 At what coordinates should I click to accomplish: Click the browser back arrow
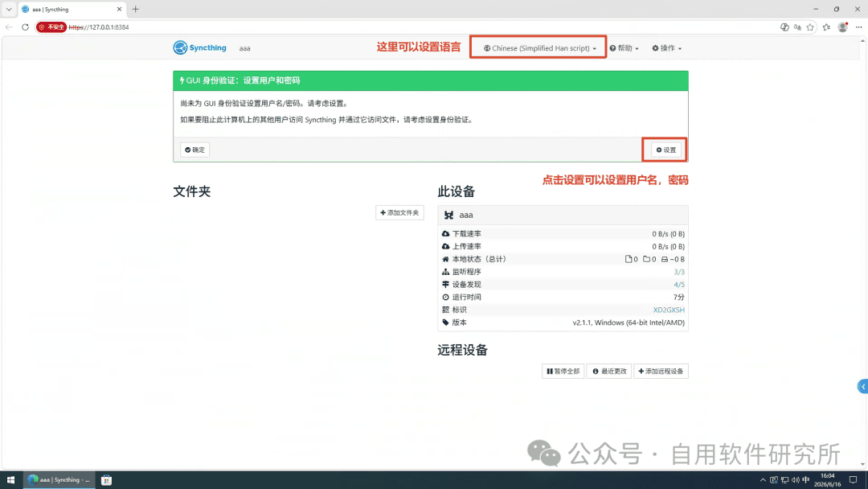9,27
